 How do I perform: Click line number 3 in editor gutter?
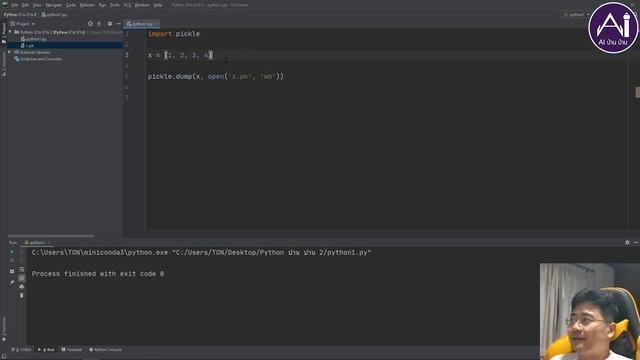click(x=127, y=55)
